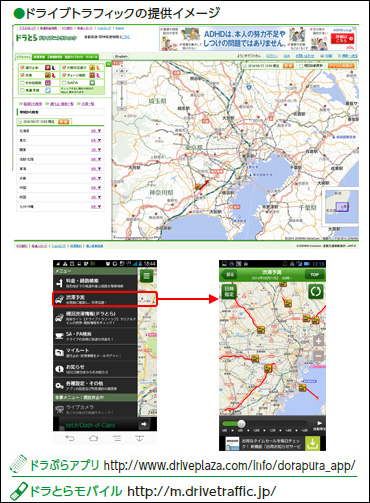
Task: Expand the 北海道 region row
Action: click(60, 131)
